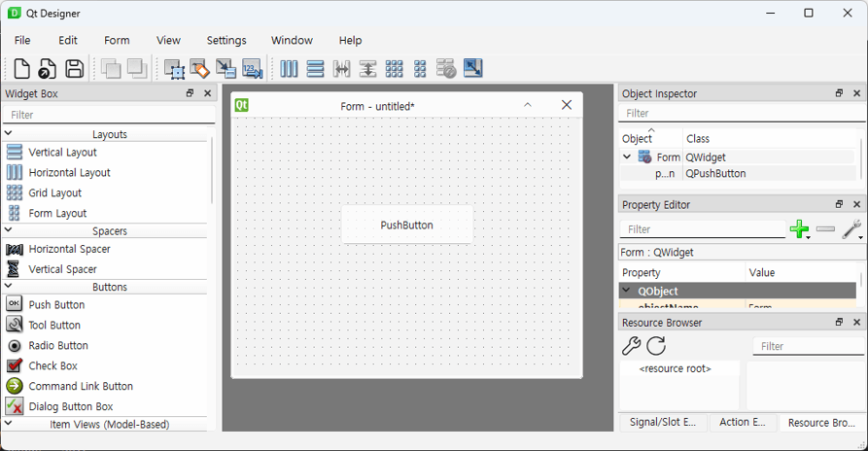Open the File menu
This screenshot has width=868, height=451.
pos(22,41)
